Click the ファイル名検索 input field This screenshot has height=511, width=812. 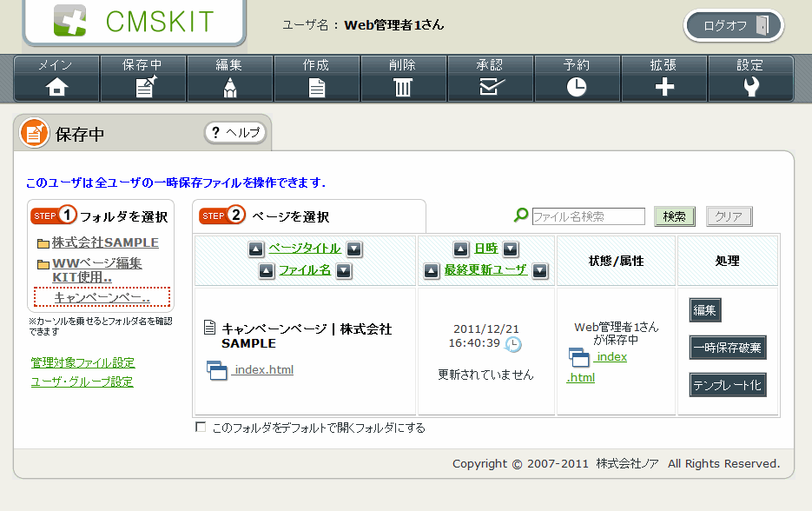(588, 216)
